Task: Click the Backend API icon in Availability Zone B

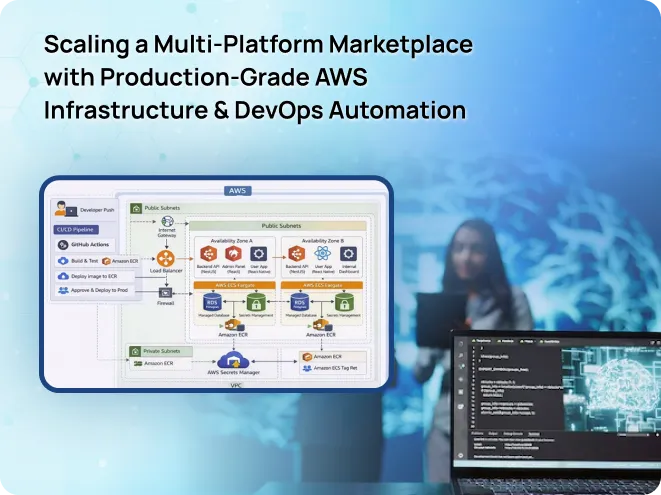Action: point(297,254)
